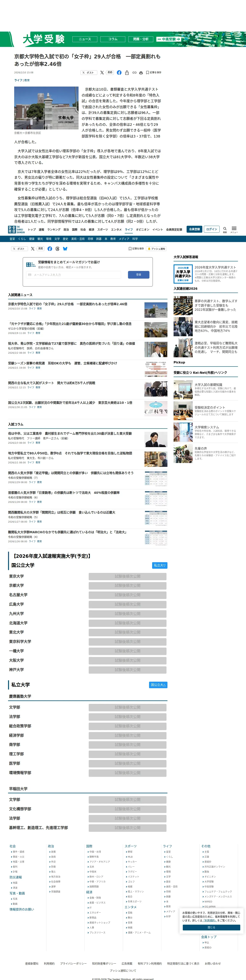Open ニュース tab in green banner
The width and height of the screenshot is (246, 980).
85,39
